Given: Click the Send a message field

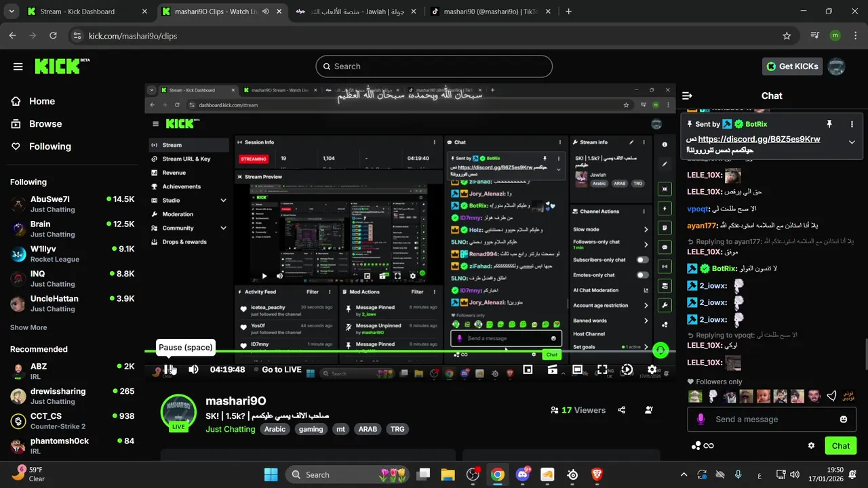Looking at the screenshot, I should coord(772,420).
